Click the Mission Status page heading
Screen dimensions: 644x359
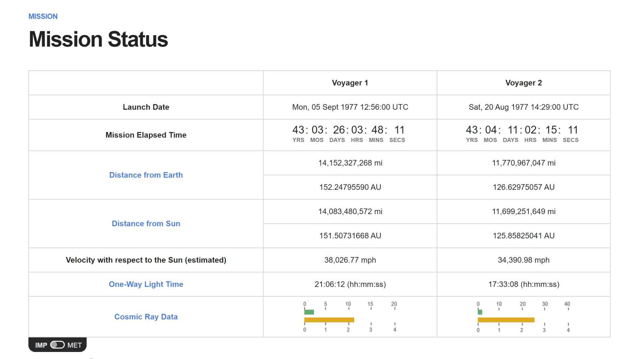pos(98,39)
